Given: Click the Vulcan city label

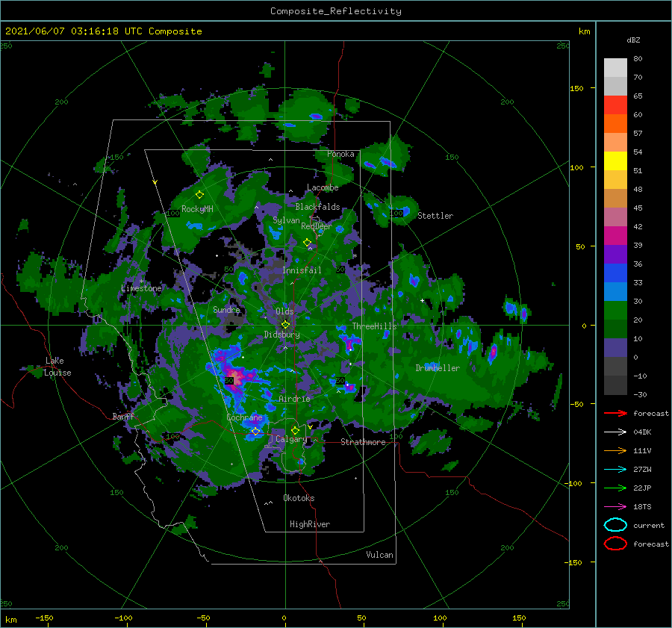Looking at the screenshot, I should click(x=380, y=555).
